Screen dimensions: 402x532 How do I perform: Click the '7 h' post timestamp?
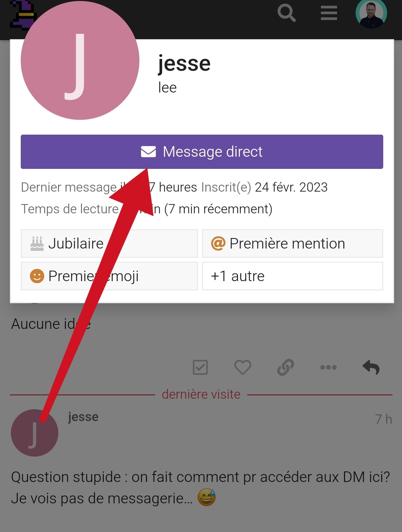[384, 419]
